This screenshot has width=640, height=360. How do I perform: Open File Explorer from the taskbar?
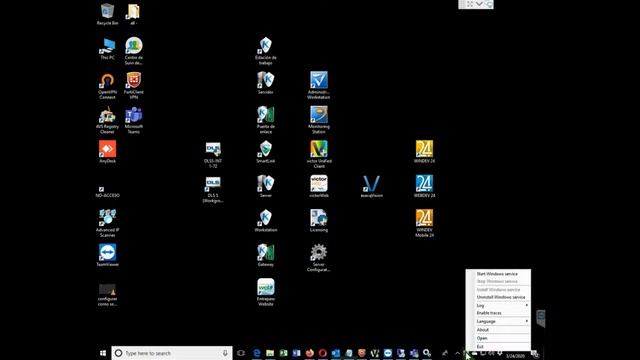[270, 353]
